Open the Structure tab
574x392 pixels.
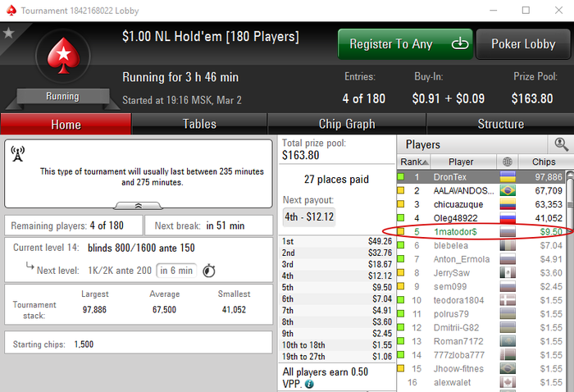coord(500,124)
